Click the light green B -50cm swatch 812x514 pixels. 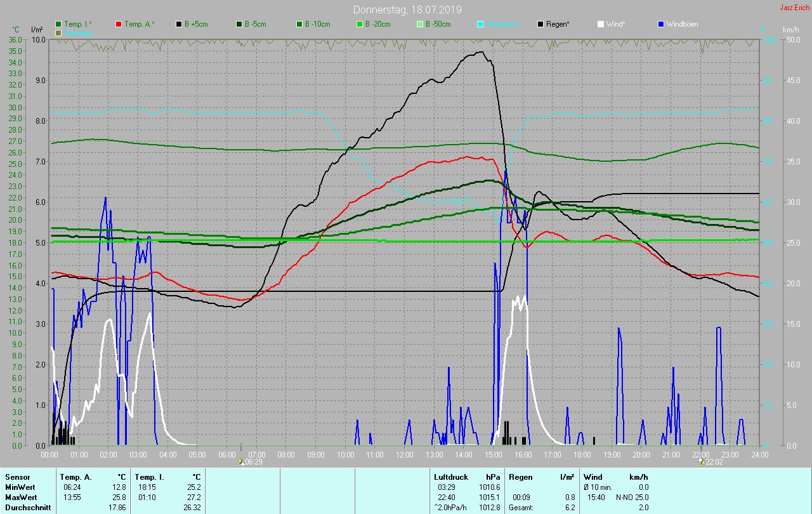tap(420, 24)
